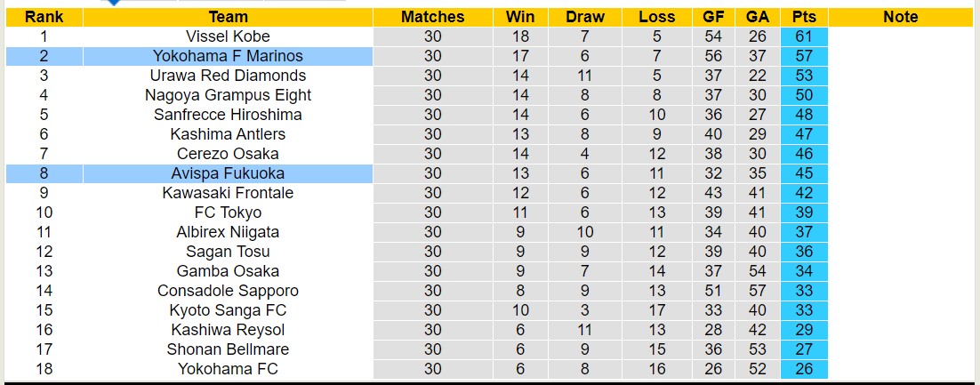Select the GA column header
The width and height of the screenshot is (980, 385).
pyautogui.click(x=758, y=17)
